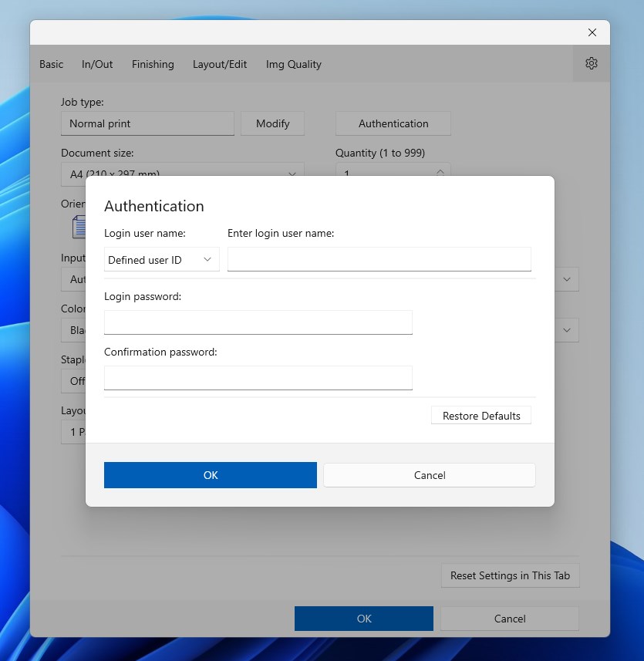Focus the Confirmation password field

point(258,378)
